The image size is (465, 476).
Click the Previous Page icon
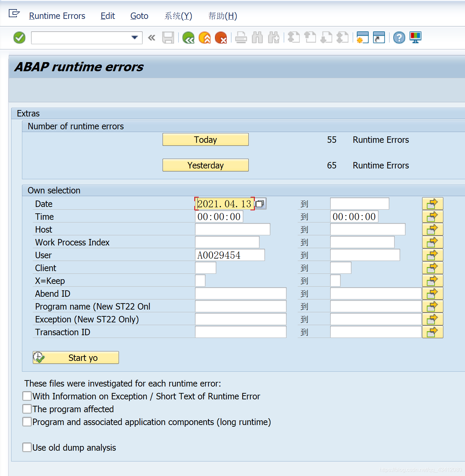click(x=310, y=37)
